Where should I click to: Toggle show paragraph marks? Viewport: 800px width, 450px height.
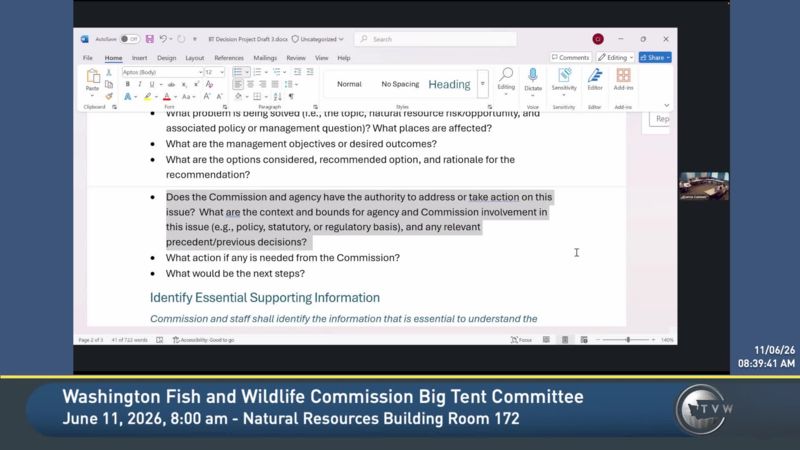click(291, 96)
